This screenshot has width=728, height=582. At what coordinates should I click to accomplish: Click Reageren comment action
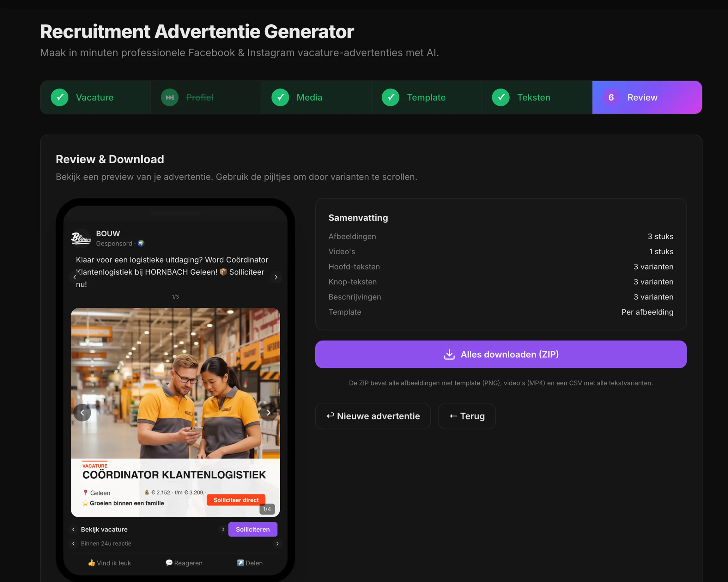coord(184,563)
